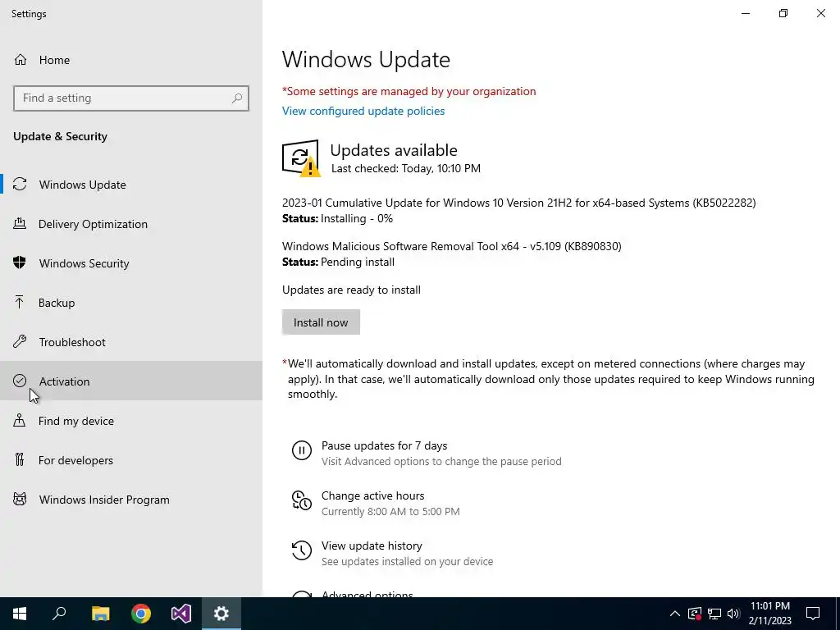The width and height of the screenshot is (840, 630).
Task: Click KB5022282 cumulative update text
Action: coord(518,203)
